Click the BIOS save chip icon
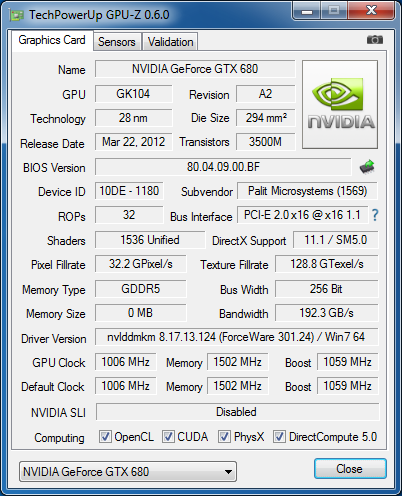The image size is (402, 496). pos(367,167)
